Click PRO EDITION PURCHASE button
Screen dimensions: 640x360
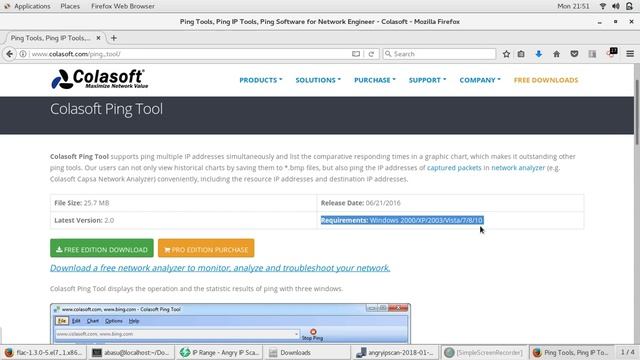[206, 248]
